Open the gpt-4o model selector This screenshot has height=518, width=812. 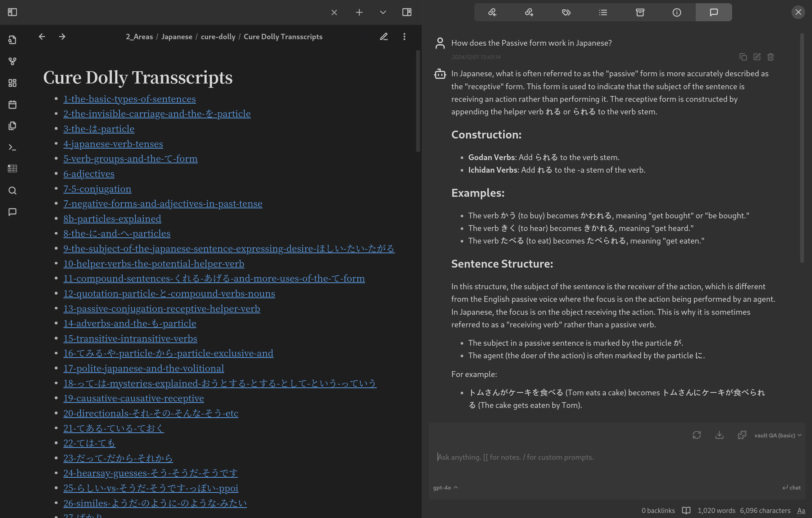(x=445, y=487)
